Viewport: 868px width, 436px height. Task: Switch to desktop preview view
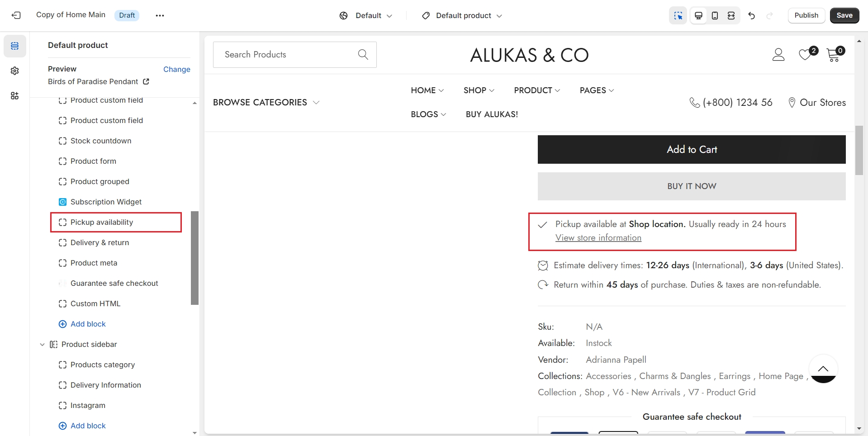pos(698,15)
